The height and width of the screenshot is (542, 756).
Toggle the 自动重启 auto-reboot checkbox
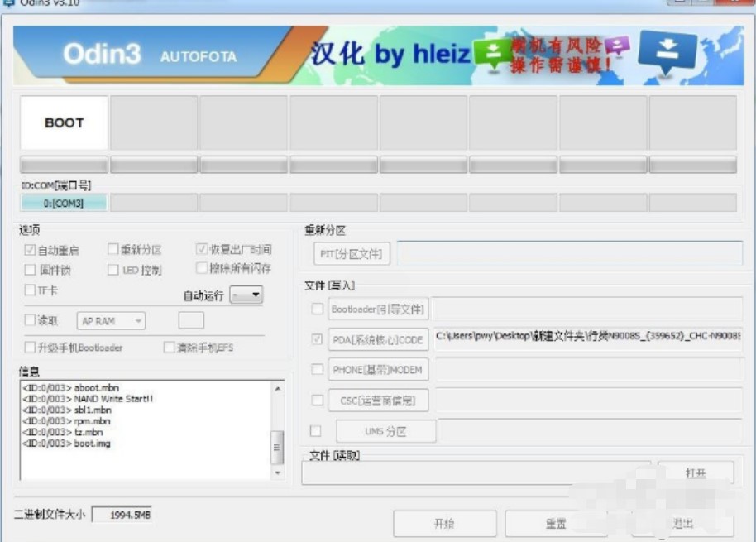point(30,250)
